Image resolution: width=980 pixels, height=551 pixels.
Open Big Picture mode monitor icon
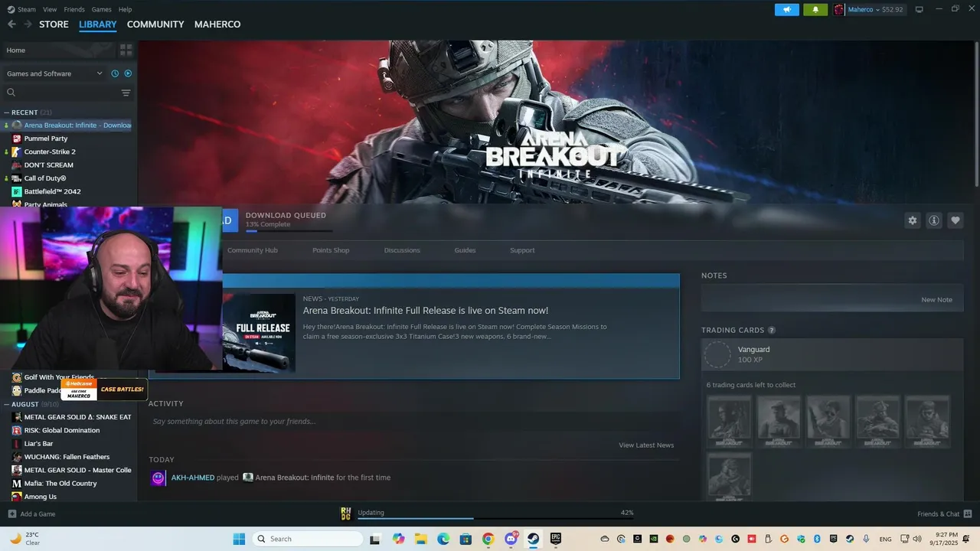(x=919, y=9)
